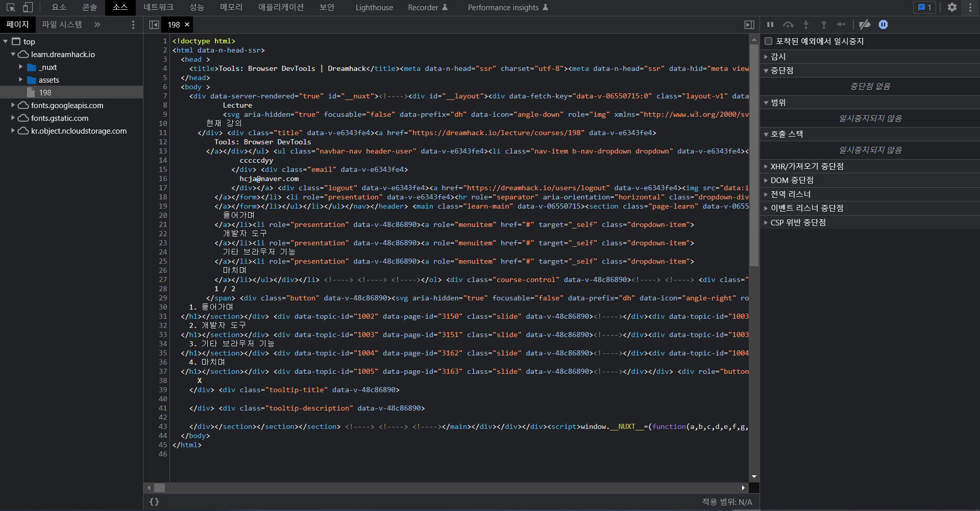Close the 198 file tab
Viewport: 980px width, 511px height.
click(187, 24)
